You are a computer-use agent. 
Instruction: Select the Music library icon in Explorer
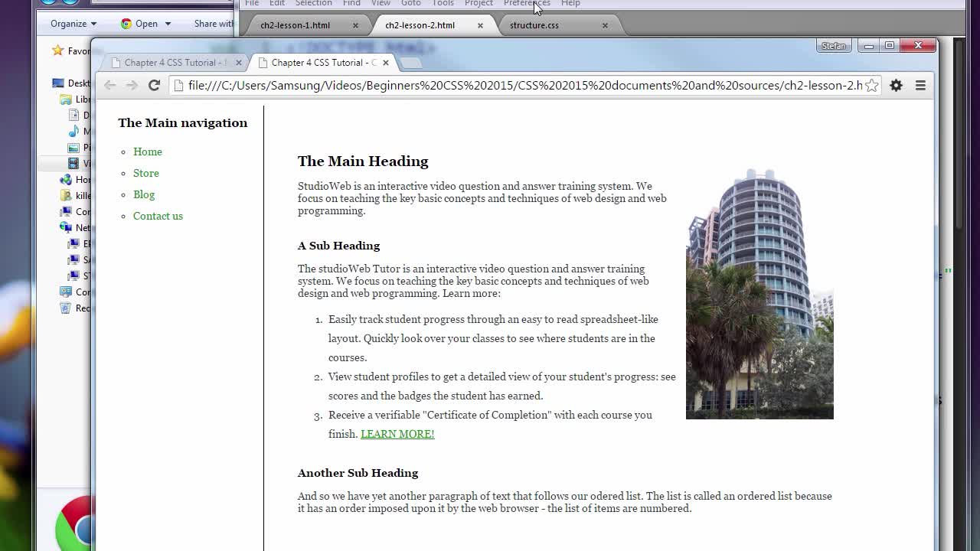tap(73, 132)
